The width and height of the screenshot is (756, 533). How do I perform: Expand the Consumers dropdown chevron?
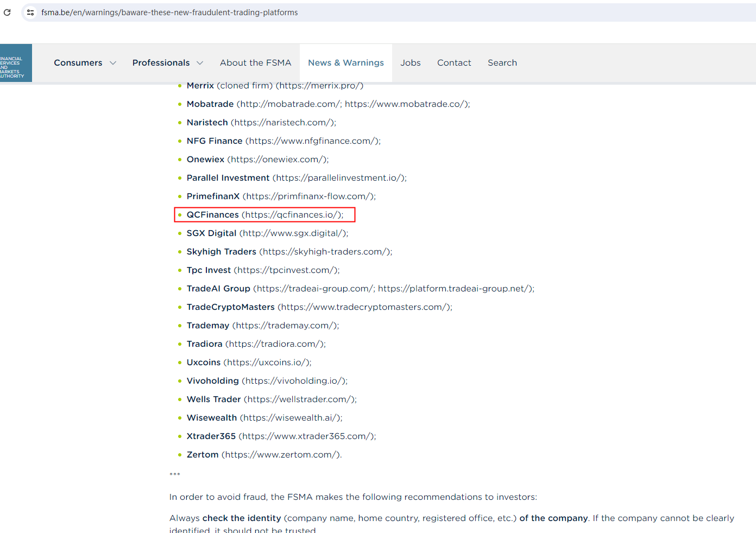pyautogui.click(x=113, y=63)
